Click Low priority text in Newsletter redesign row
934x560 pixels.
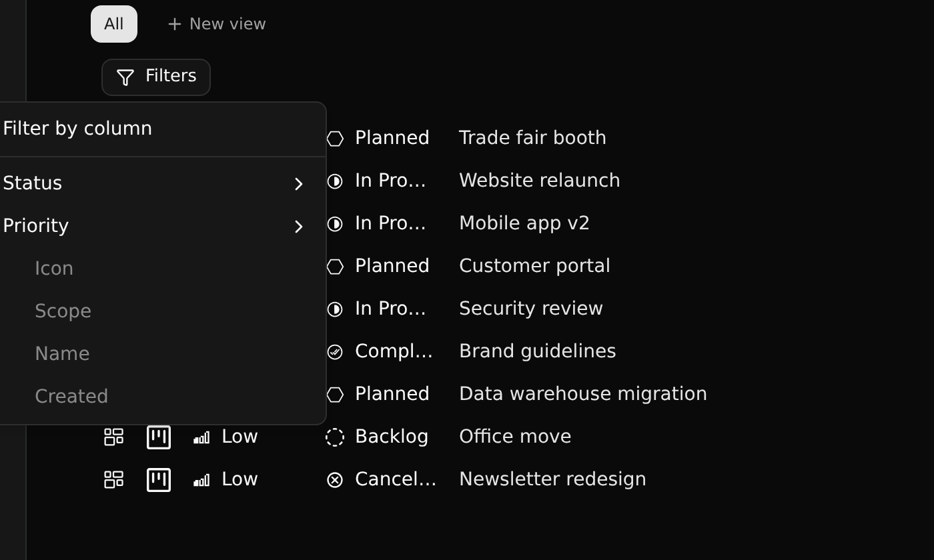pos(240,479)
